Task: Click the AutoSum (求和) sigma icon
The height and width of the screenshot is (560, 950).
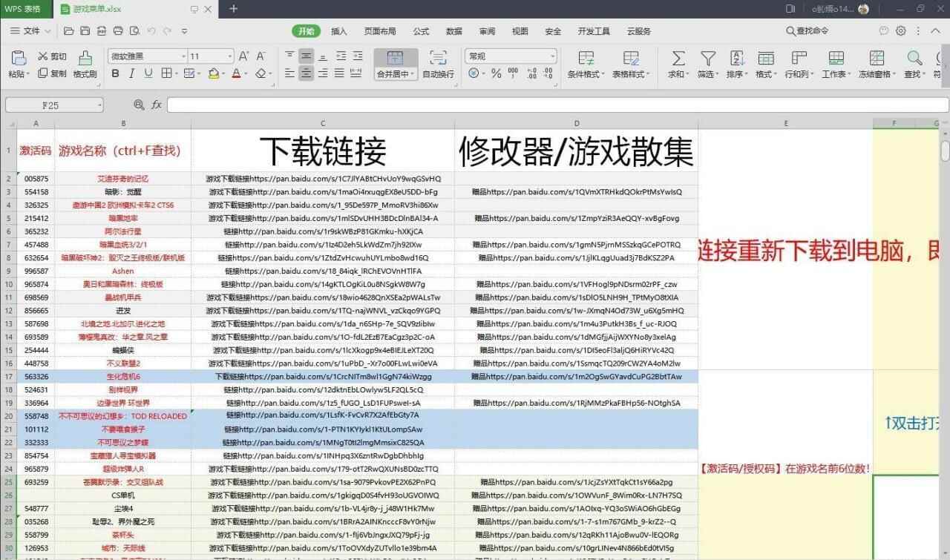Action: pyautogui.click(x=678, y=59)
